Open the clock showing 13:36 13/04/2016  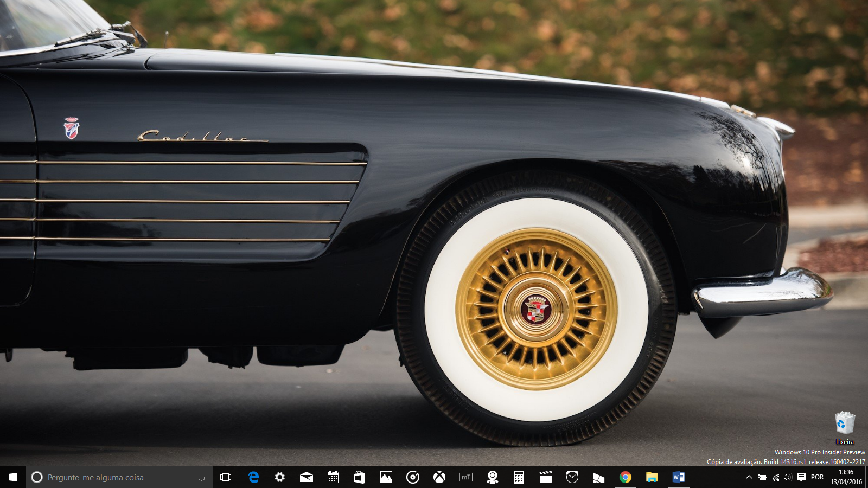click(x=846, y=477)
